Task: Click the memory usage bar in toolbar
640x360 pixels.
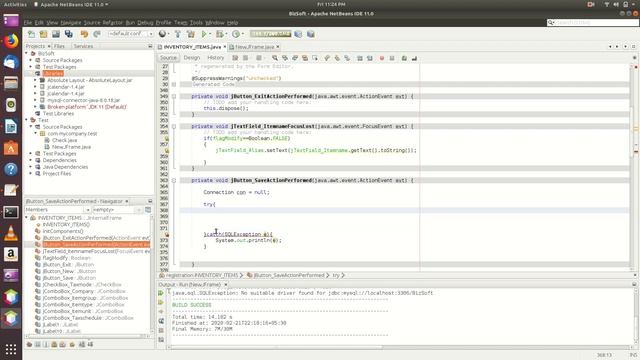Action: pos(270,34)
